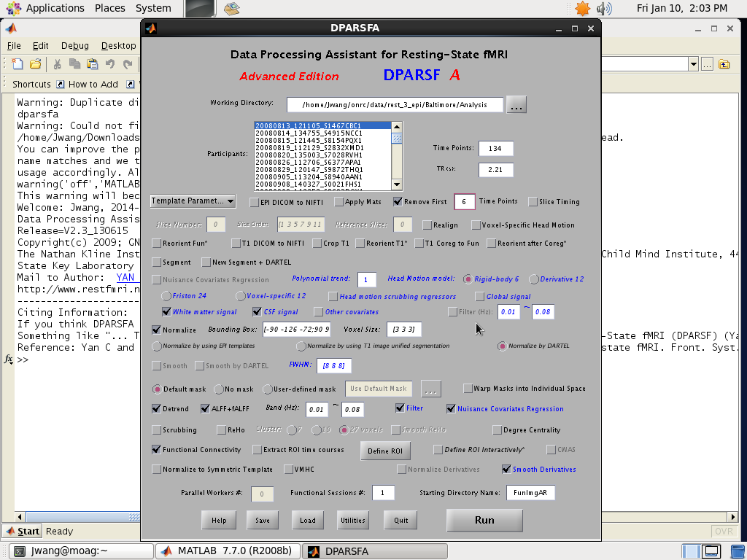This screenshot has height=560, width=747.
Task: Disable the Functional Connectivity checkbox
Action: [156, 449]
